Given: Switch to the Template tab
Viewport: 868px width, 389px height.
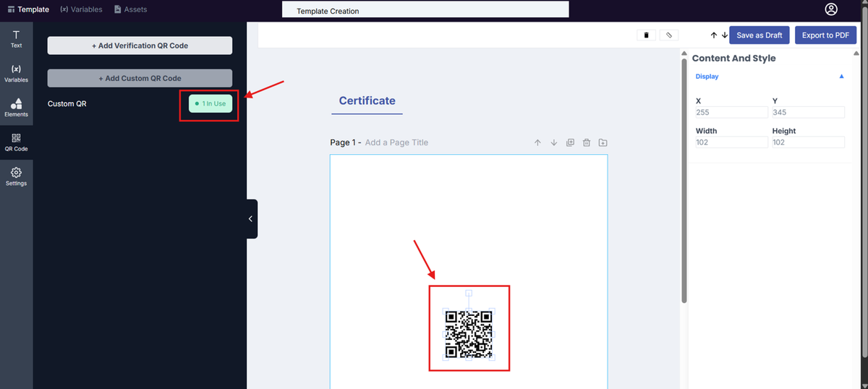Looking at the screenshot, I should [x=28, y=9].
